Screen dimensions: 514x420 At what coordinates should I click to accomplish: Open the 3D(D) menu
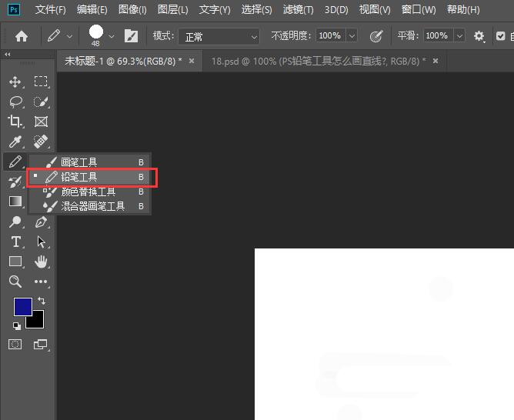point(336,9)
